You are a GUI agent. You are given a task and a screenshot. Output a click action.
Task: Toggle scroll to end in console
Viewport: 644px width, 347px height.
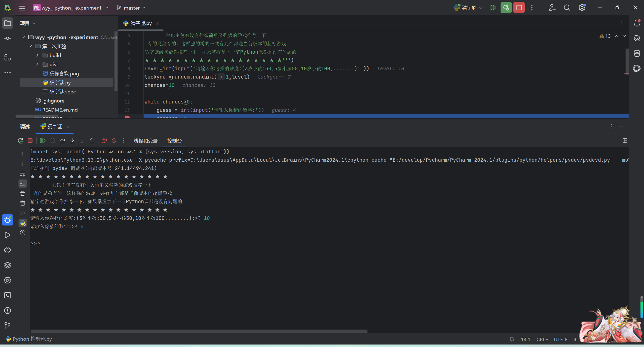tap(23, 184)
